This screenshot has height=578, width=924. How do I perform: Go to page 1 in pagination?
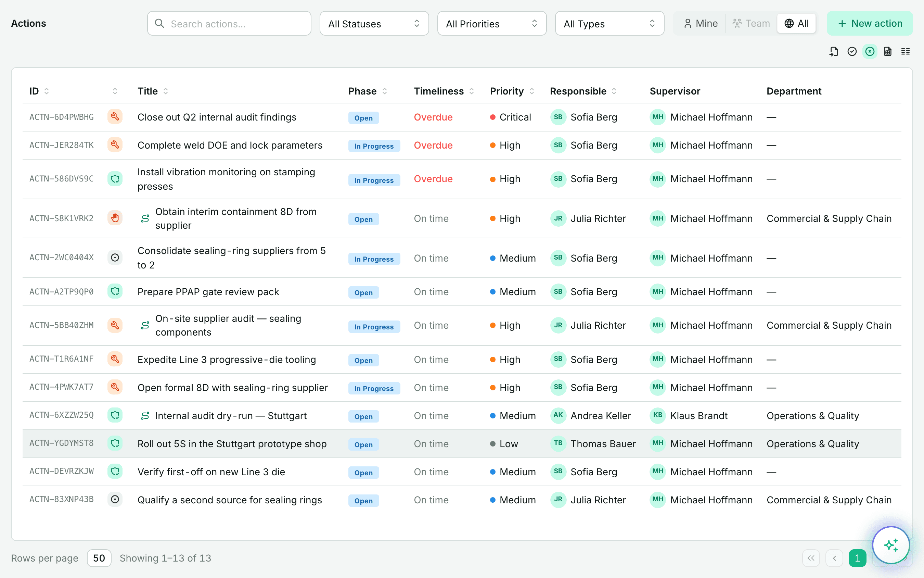pos(857,558)
